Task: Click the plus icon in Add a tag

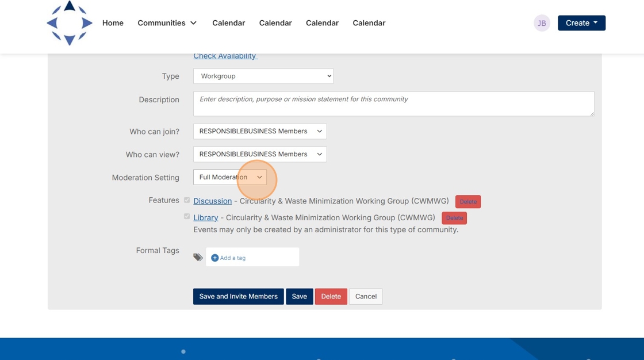Action: click(x=214, y=258)
